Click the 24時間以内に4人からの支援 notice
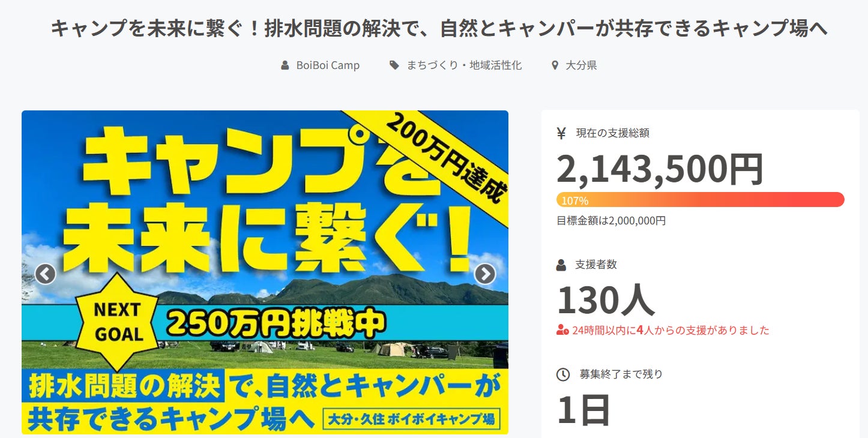 [671, 330]
